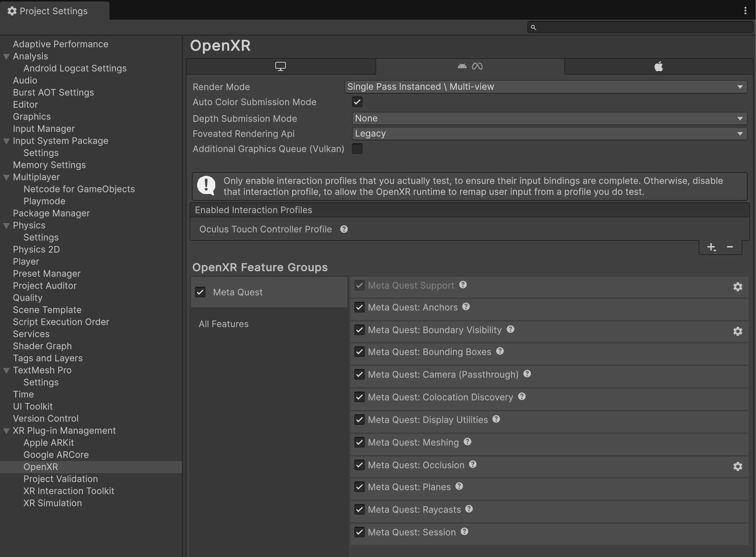This screenshot has height=557, width=756.
Task: Remove selected profile with minus button
Action: tap(730, 248)
